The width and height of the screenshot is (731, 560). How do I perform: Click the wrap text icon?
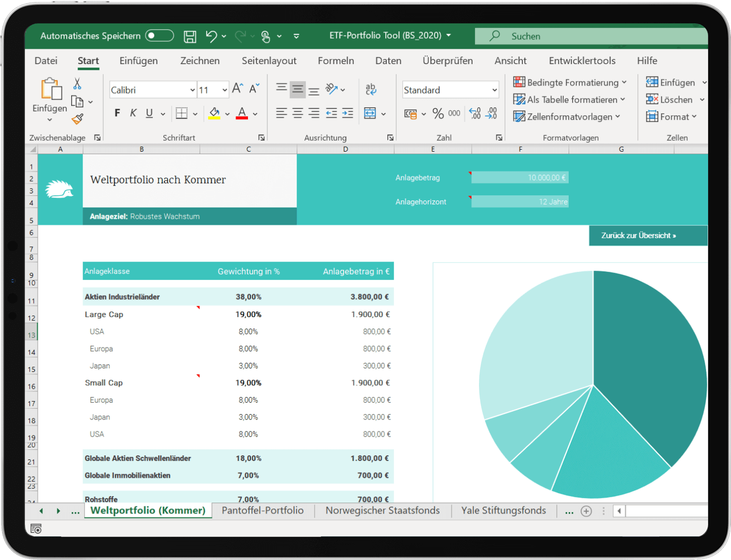(371, 89)
